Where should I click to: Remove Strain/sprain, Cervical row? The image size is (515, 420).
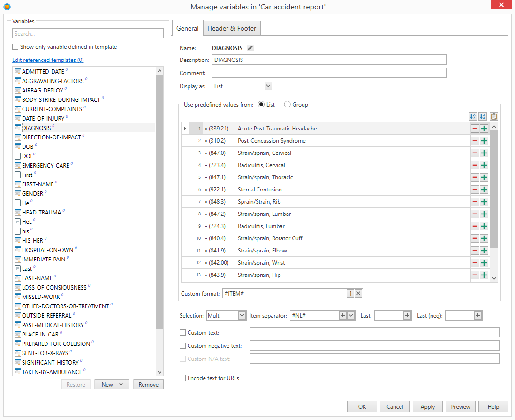click(475, 153)
